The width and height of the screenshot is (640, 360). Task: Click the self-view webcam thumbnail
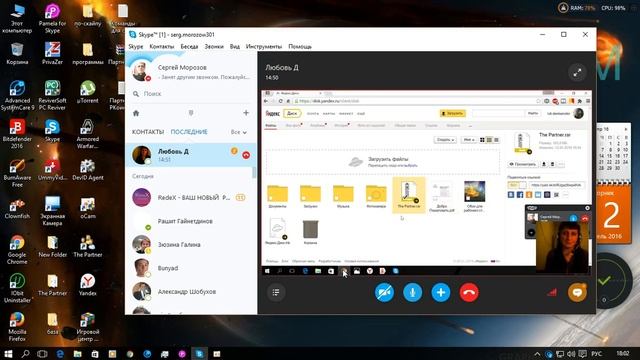[x=562, y=247]
